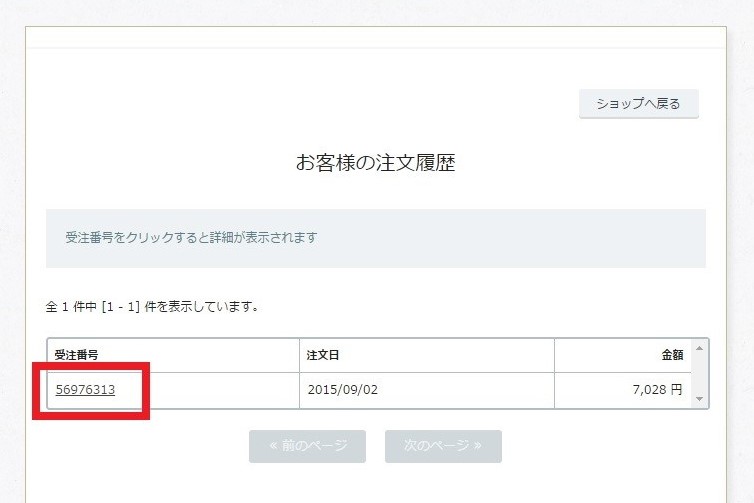Click the order table's scroll up arrow
The image size is (754, 503).
tap(699, 348)
